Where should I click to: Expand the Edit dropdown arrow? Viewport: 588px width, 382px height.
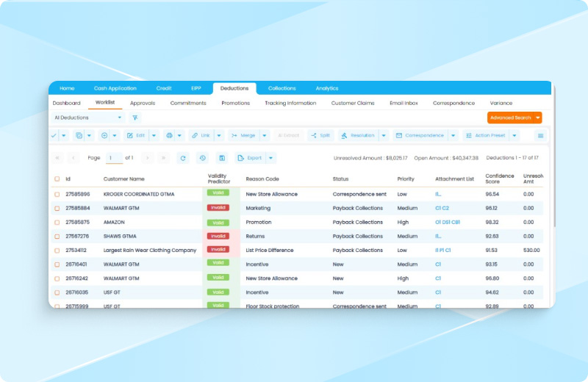tap(154, 136)
